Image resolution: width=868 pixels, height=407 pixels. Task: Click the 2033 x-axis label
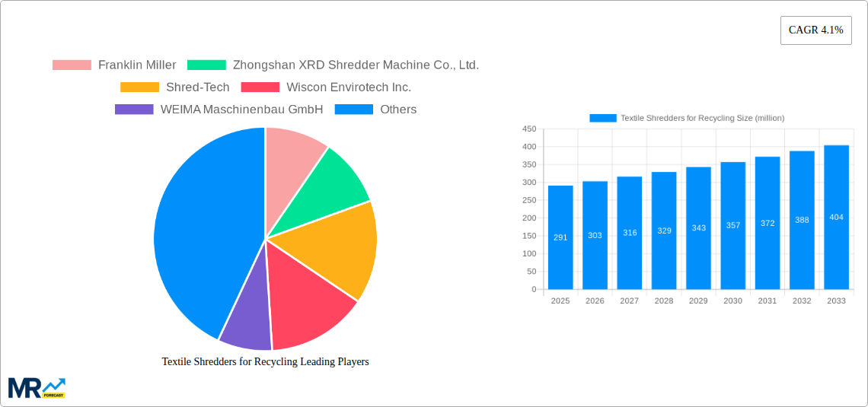coord(837,300)
